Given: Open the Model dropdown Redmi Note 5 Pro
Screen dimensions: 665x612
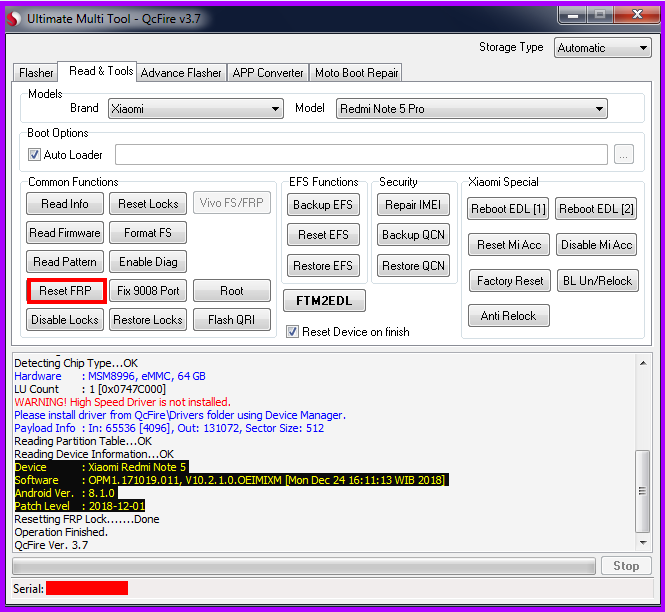Looking at the screenshot, I should click(x=472, y=109).
